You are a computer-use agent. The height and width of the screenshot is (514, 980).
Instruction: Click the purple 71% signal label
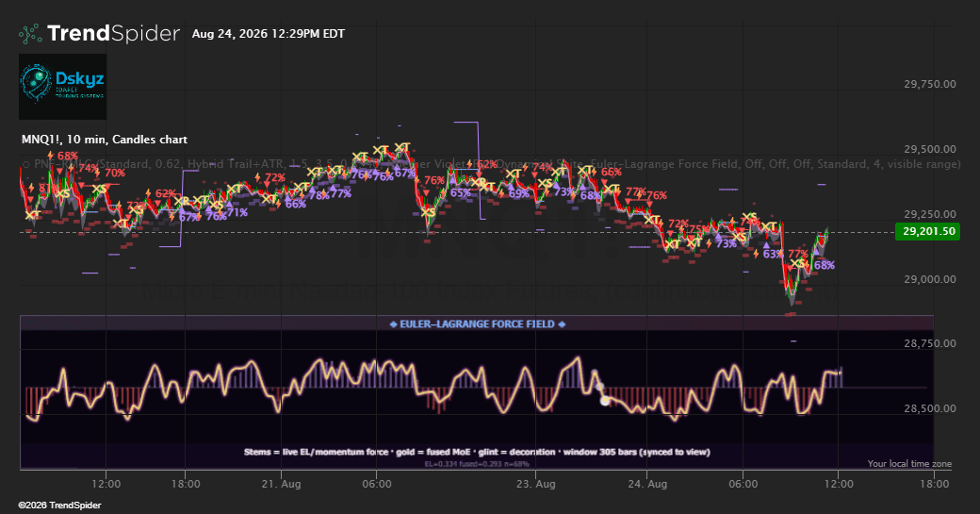237,212
